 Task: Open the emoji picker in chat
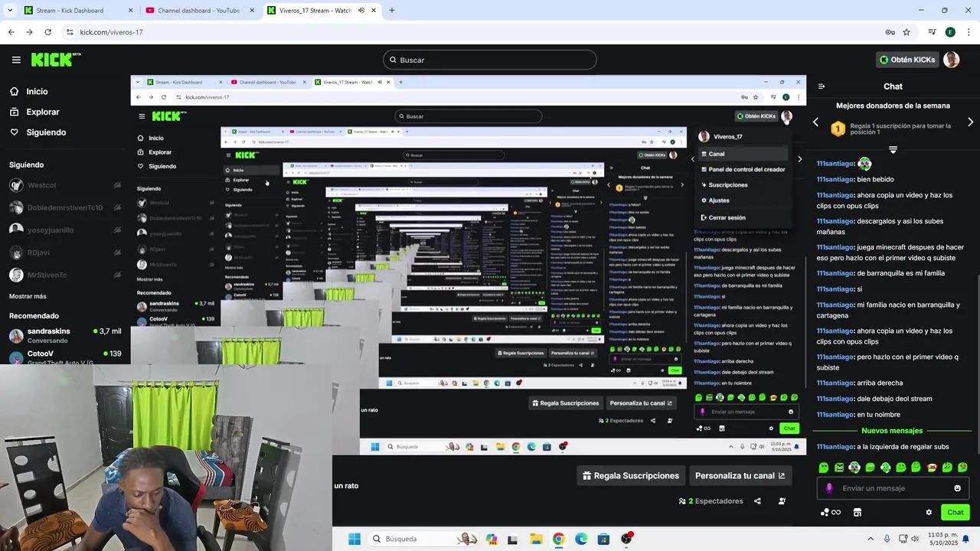[957, 488]
